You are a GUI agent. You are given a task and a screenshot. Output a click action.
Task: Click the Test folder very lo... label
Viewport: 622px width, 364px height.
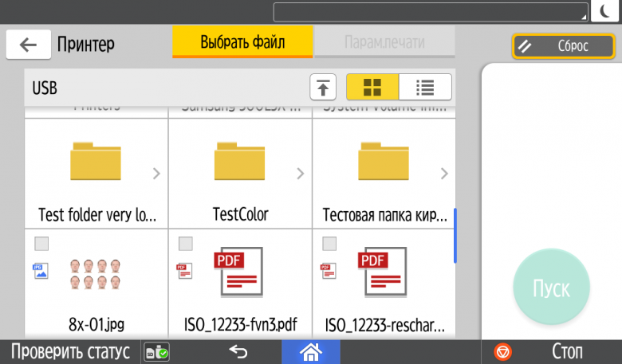(97, 215)
